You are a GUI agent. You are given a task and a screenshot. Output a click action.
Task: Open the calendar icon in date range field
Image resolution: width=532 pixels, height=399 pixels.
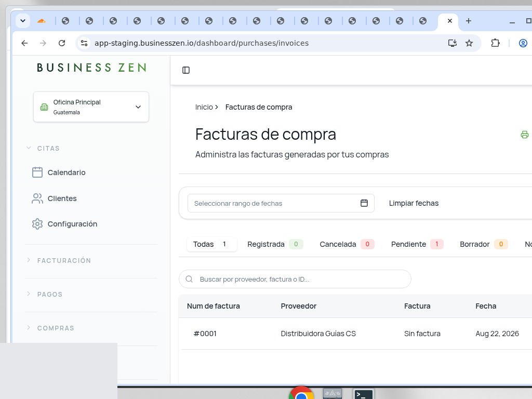tap(364, 203)
